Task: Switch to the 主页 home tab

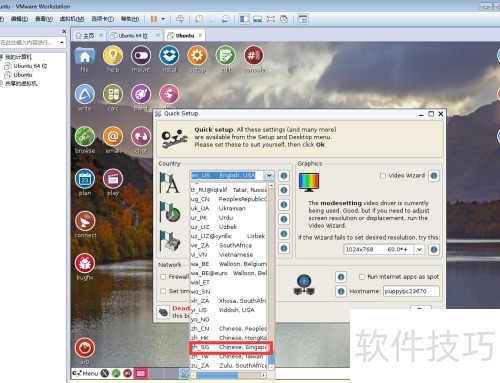Action: [88, 36]
